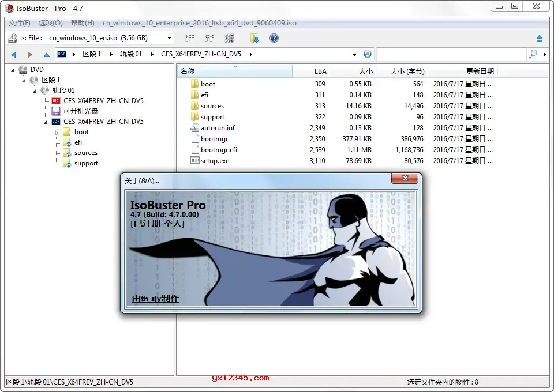Viewport: 554px width, 392px height.
Task: Go forward with the right arrow
Action: [x=29, y=54]
